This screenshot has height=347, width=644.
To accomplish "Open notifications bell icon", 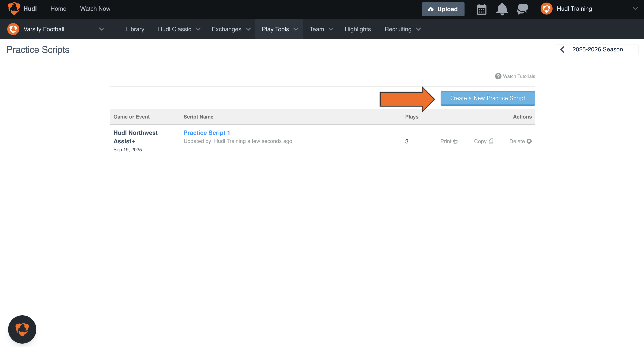I will (502, 9).
